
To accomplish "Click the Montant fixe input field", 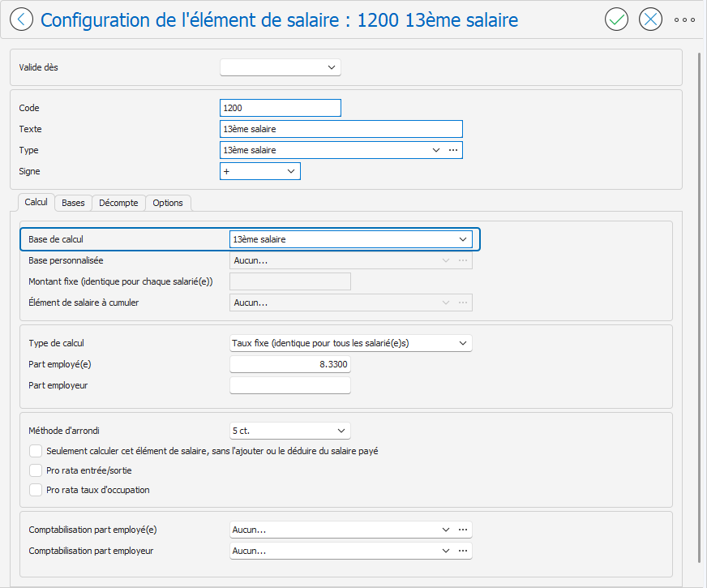I will click(x=290, y=281).
